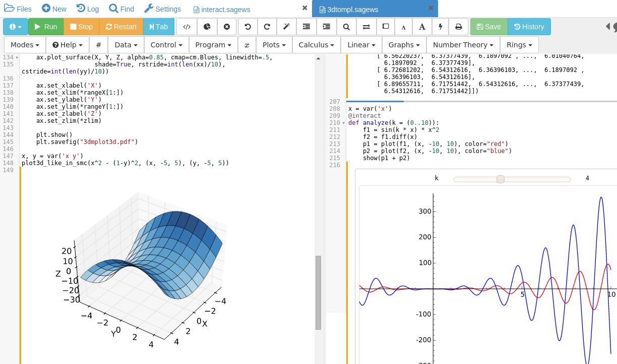This screenshot has width=617, height=364.
Task: Open the Find search page
Action: 121,9
